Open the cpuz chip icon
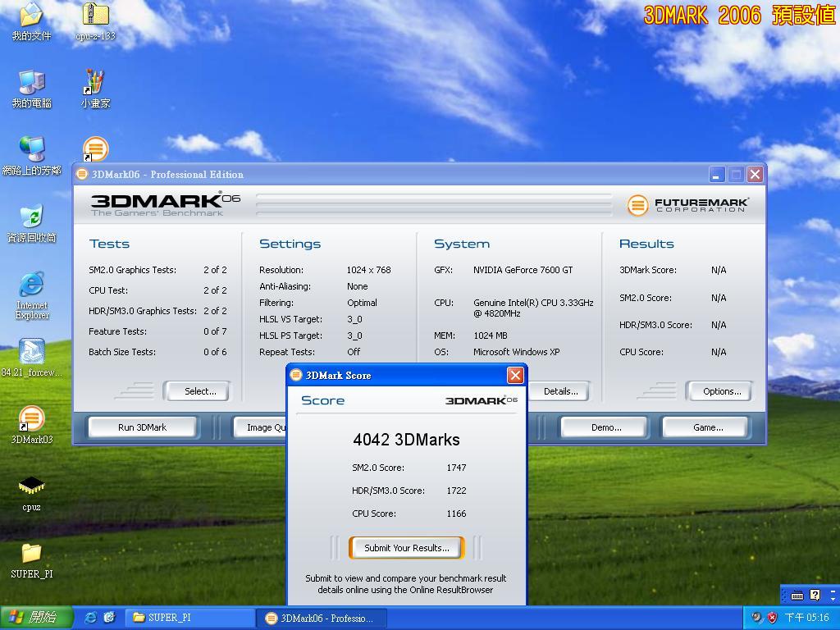Viewport: 840px width, 630px height. 31,493
